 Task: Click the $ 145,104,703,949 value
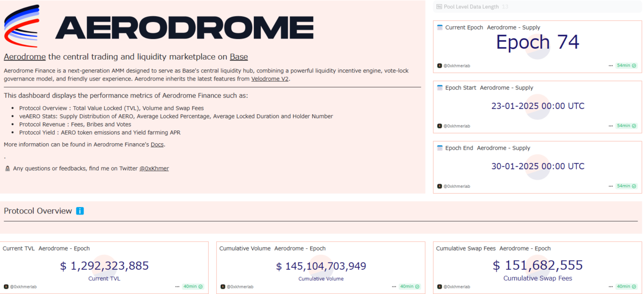point(321,266)
